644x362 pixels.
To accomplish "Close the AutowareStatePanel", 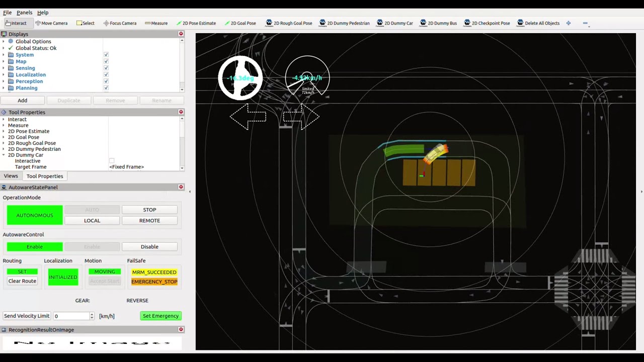I will pos(181,187).
